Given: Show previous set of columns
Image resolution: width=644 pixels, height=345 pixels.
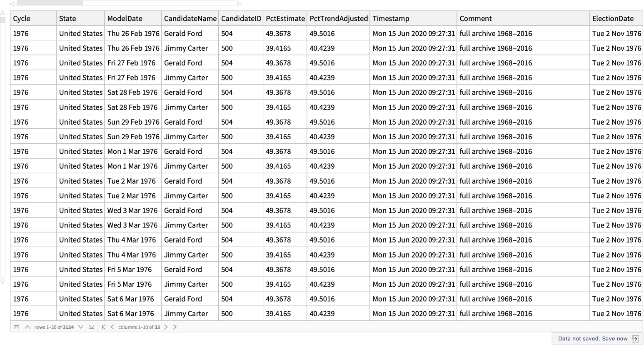Looking at the screenshot, I should click(112, 327).
